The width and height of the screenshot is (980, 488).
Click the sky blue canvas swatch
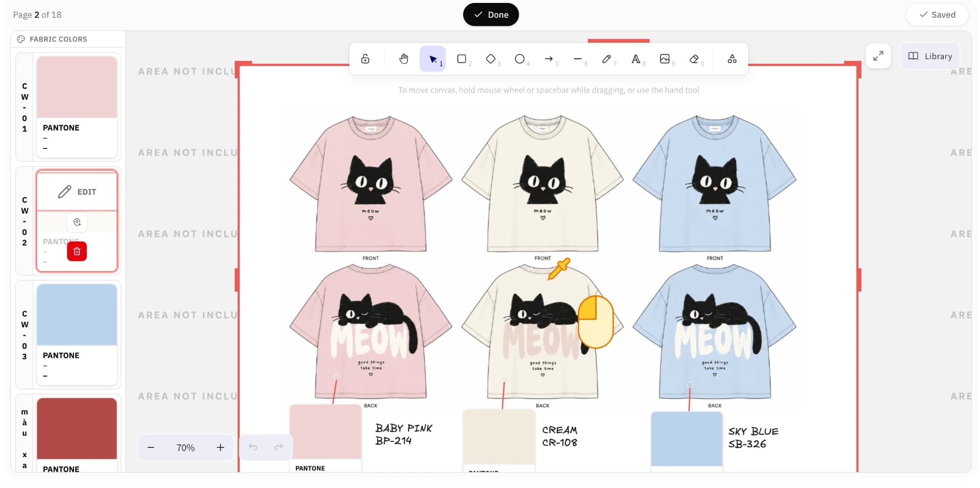coord(686,439)
